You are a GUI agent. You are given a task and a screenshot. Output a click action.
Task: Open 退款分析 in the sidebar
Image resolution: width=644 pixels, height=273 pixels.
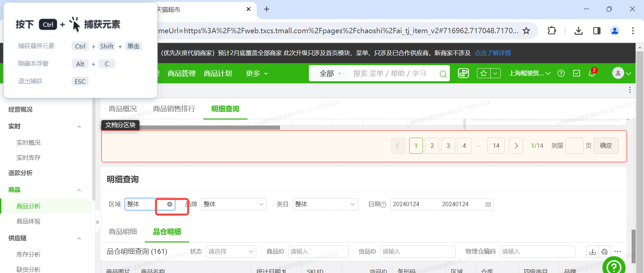pyautogui.click(x=20, y=173)
